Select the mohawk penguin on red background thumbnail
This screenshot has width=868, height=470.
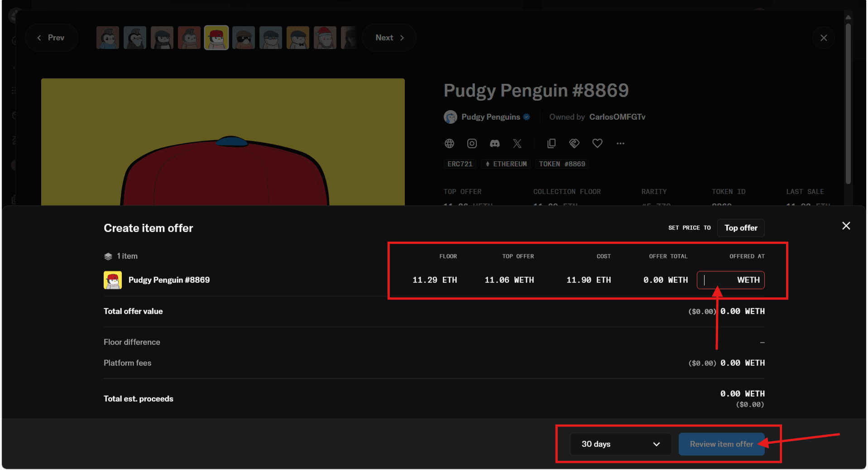click(x=189, y=38)
